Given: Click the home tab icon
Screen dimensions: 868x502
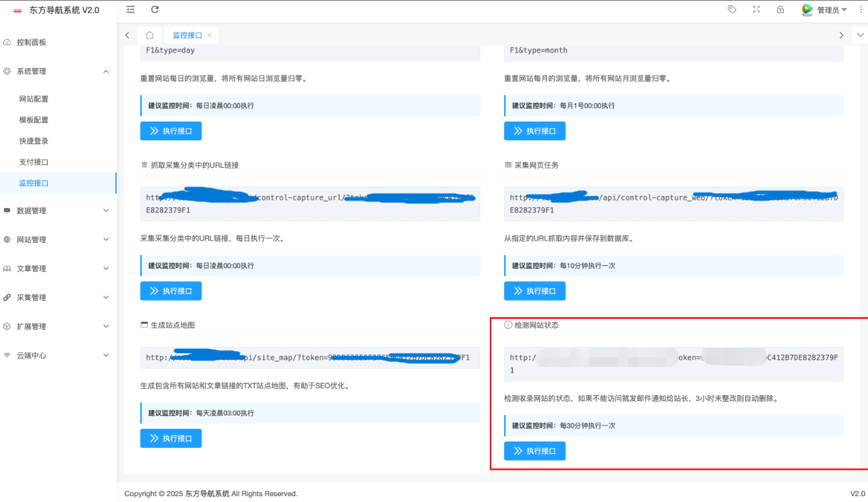Looking at the screenshot, I should [151, 35].
